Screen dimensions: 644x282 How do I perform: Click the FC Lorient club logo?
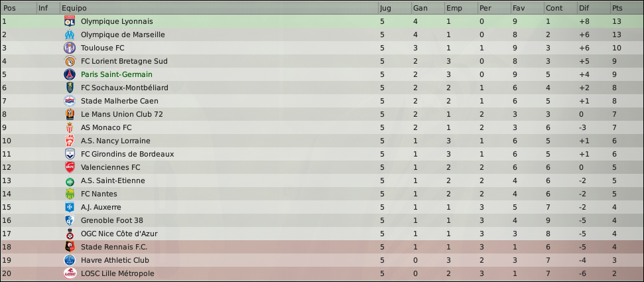coord(70,61)
